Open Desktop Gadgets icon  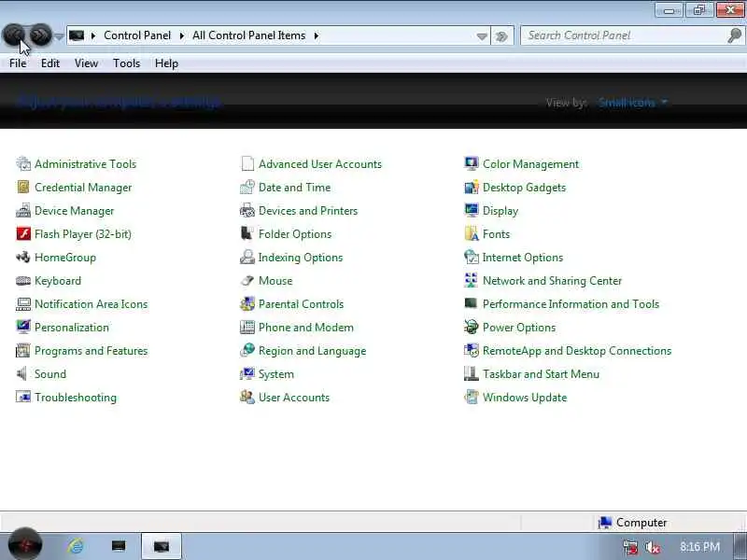click(472, 188)
